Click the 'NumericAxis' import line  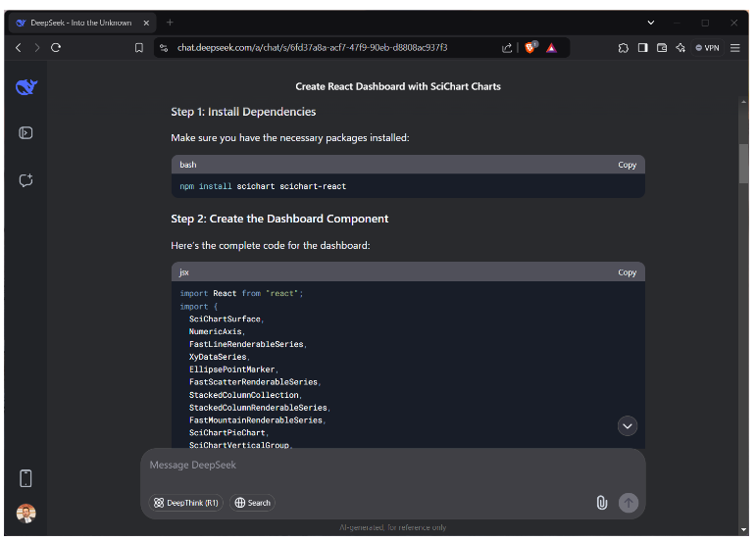click(x=217, y=332)
